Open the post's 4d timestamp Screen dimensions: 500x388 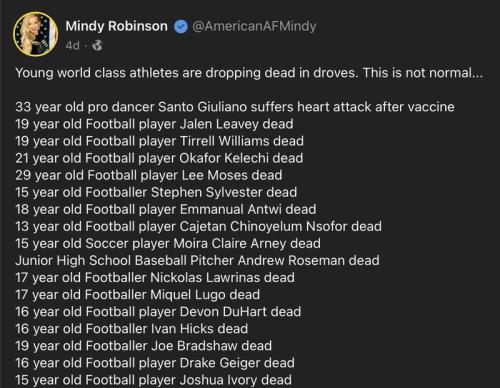[x=73, y=45]
